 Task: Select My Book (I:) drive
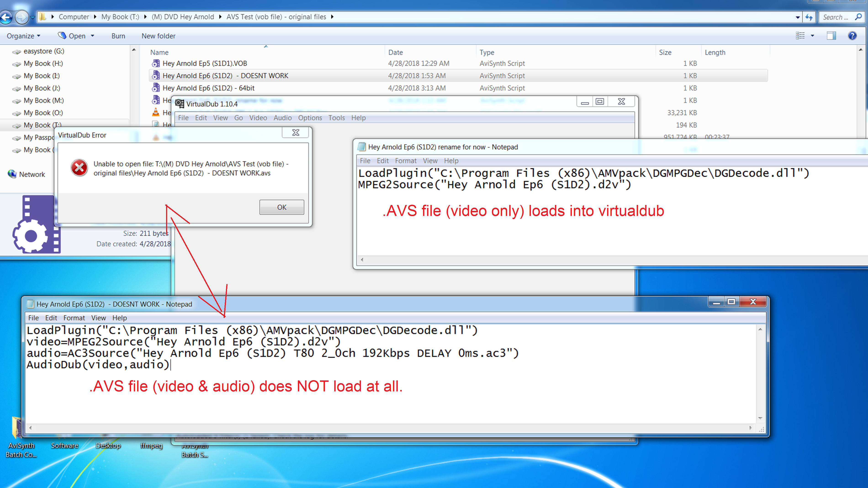[x=36, y=76]
